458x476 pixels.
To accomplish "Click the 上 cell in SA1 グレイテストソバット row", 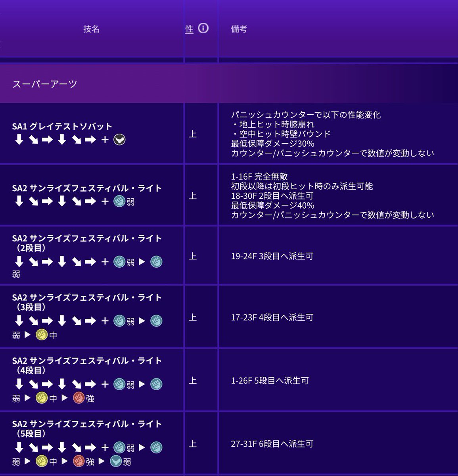I will (x=193, y=134).
